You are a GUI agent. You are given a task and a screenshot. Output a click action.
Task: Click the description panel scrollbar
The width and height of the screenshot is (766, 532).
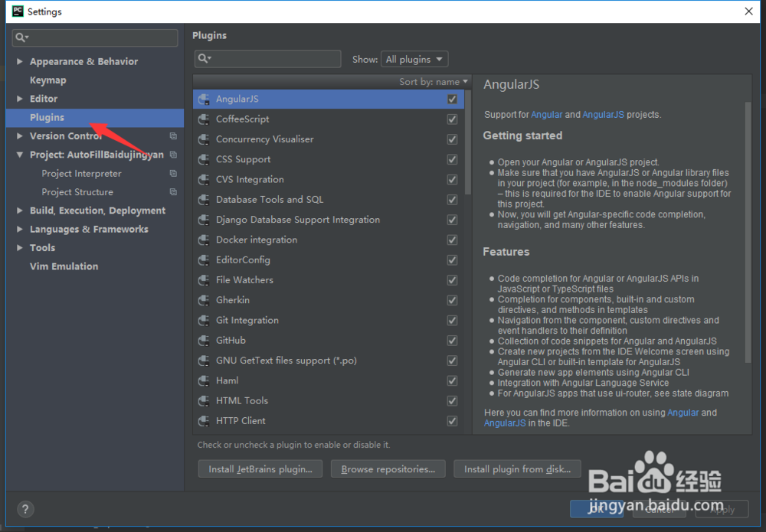pyautogui.click(x=748, y=232)
